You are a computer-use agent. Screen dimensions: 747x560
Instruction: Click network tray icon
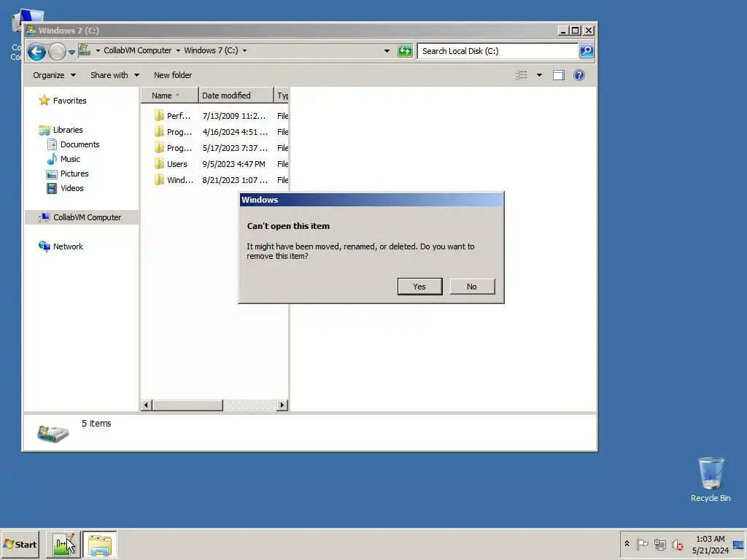(659, 544)
